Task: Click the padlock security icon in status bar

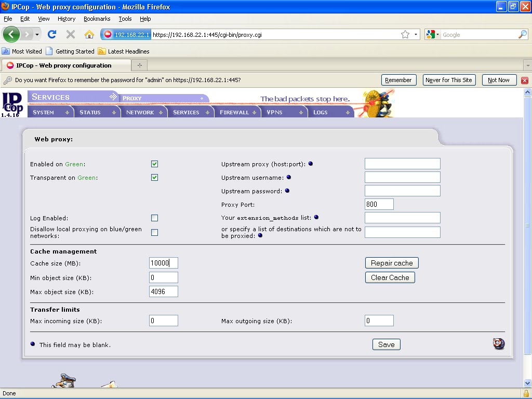Action: click(526, 394)
